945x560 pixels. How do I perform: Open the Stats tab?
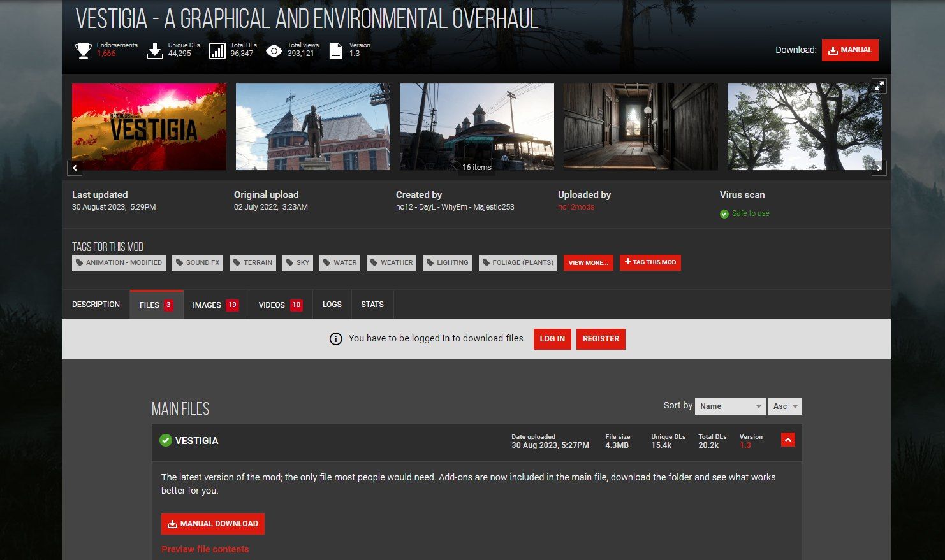(372, 305)
